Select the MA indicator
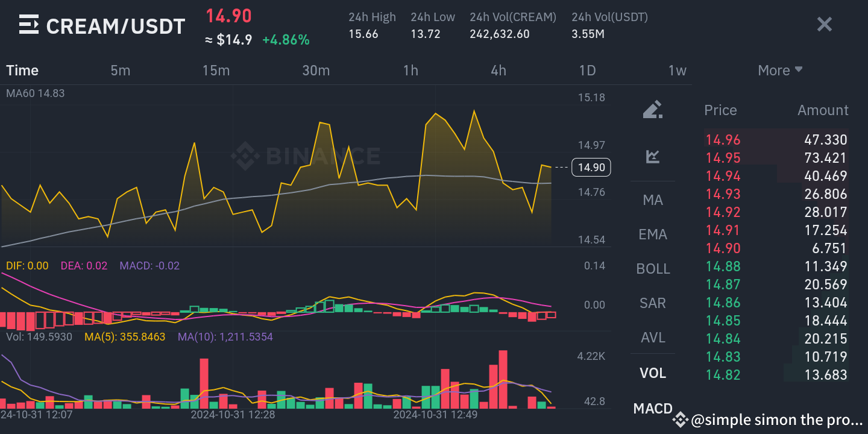The width and height of the screenshot is (868, 434). click(653, 200)
